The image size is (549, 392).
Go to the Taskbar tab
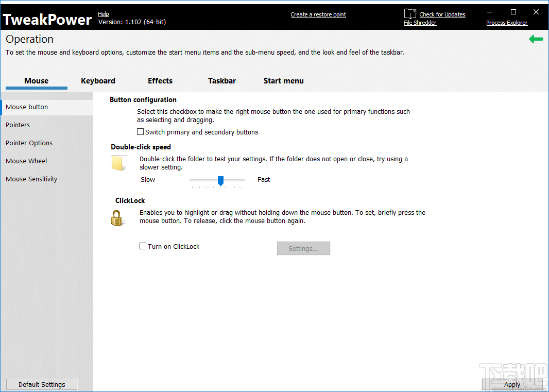tap(222, 80)
